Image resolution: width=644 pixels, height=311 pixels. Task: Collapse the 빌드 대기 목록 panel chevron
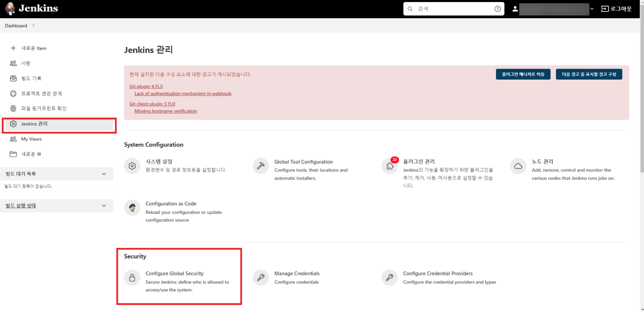point(104,174)
